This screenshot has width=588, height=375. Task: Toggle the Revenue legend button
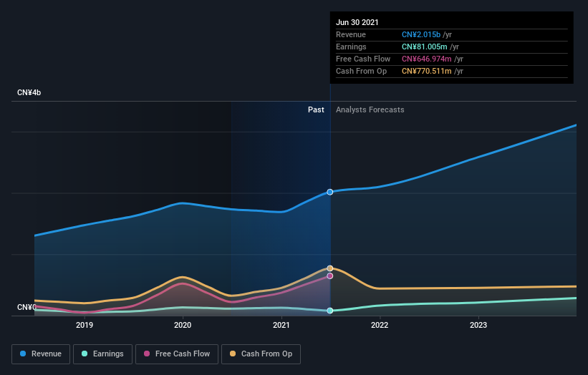click(x=41, y=354)
